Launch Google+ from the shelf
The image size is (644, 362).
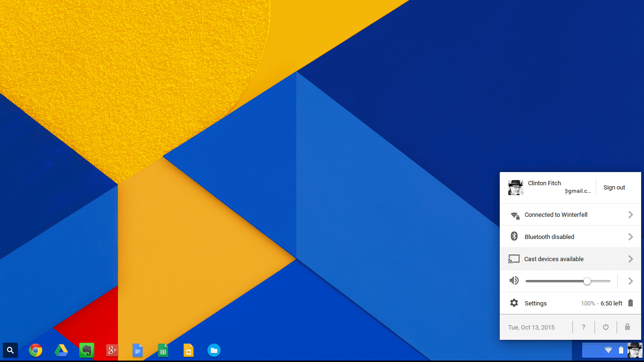tap(112, 350)
